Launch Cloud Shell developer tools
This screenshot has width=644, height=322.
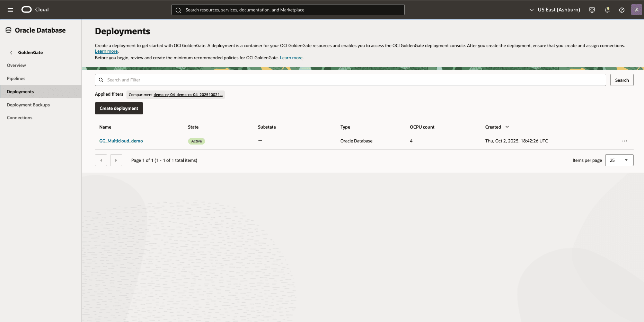(x=591, y=10)
